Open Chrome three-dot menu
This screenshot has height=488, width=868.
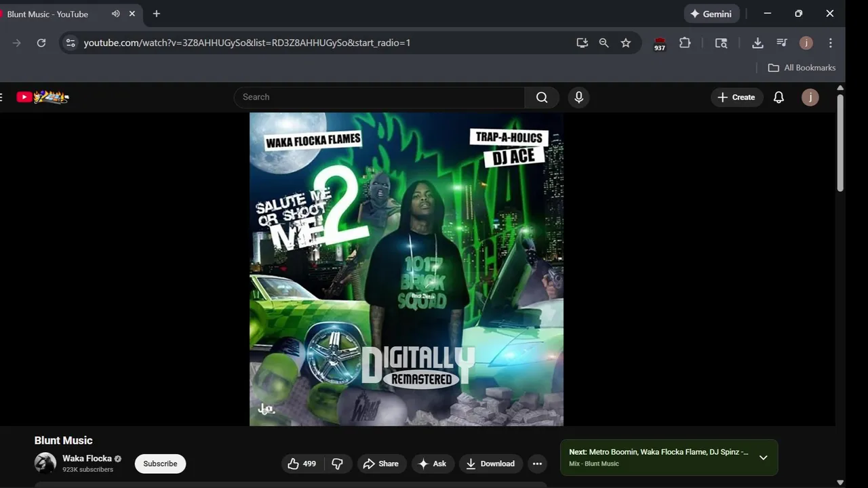click(x=831, y=43)
